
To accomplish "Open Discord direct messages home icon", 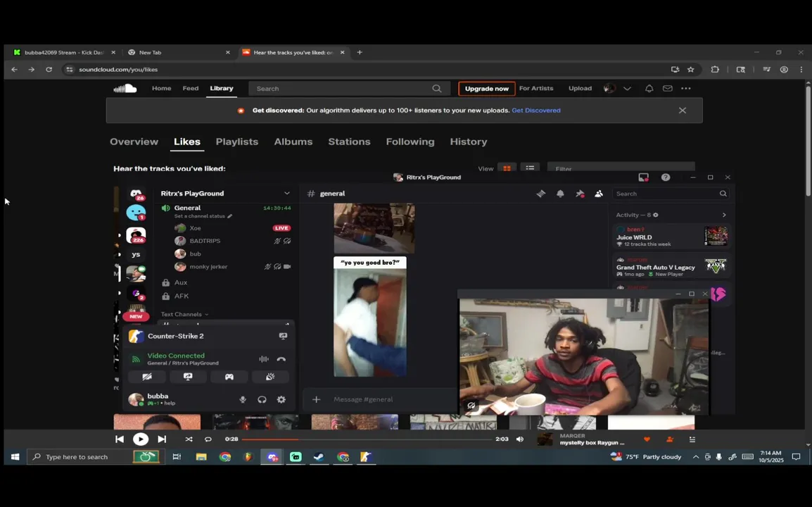I will tap(136, 194).
